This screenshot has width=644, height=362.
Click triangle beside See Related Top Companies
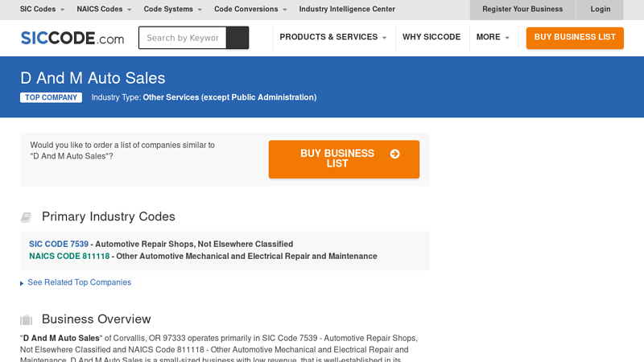pyautogui.click(x=22, y=283)
